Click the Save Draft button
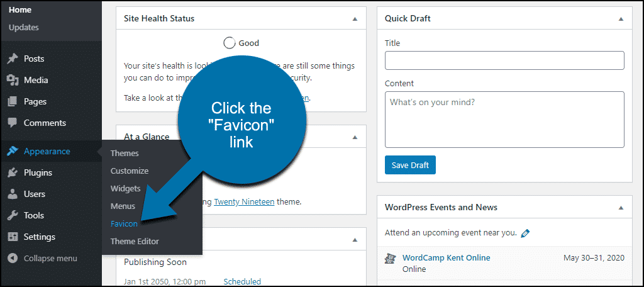644x287 pixels. 410,165
